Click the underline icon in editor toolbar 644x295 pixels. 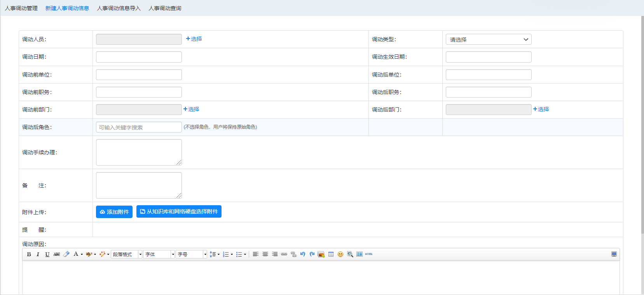(47, 254)
